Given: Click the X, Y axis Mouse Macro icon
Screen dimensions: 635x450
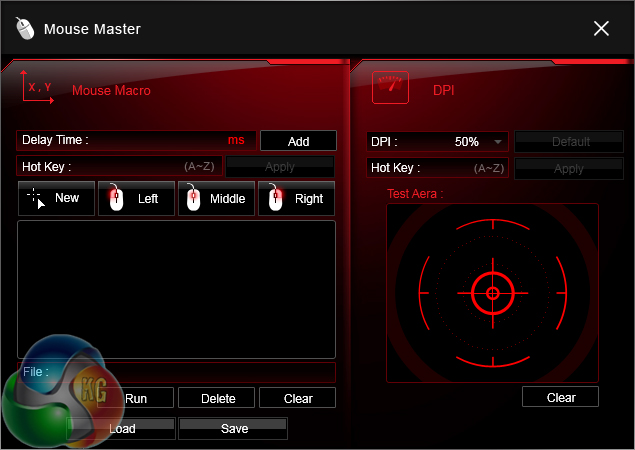Looking at the screenshot, I should click(37, 87).
